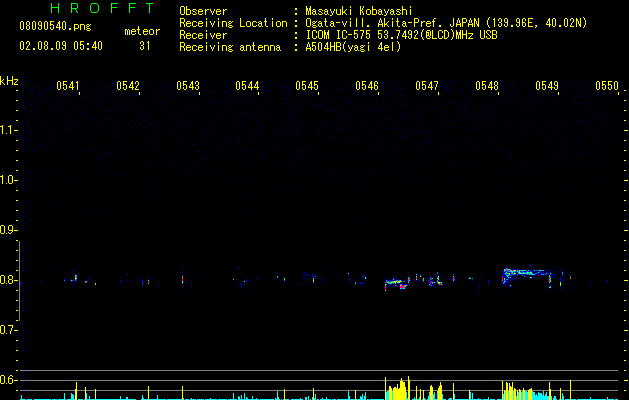Click the Receiving antenna label
Viewport: 629px width, 400px height.
coord(230,47)
